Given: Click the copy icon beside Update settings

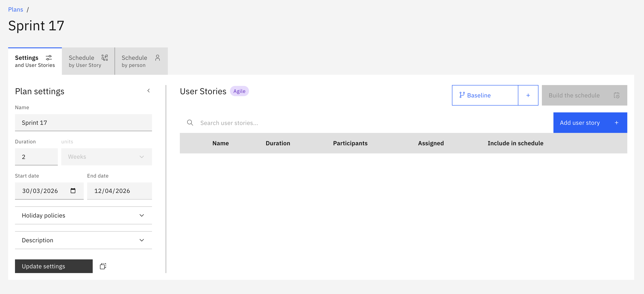Looking at the screenshot, I should pyautogui.click(x=103, y=266).
